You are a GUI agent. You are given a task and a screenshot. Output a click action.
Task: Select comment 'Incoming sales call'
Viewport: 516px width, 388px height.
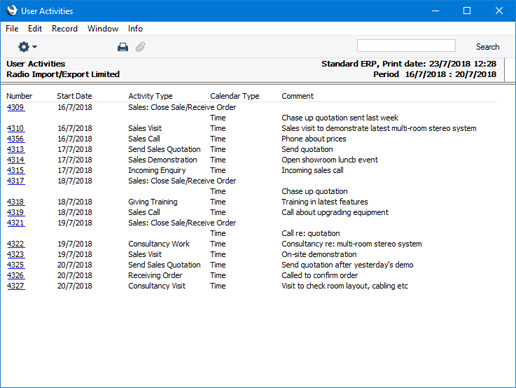(312, 170)
